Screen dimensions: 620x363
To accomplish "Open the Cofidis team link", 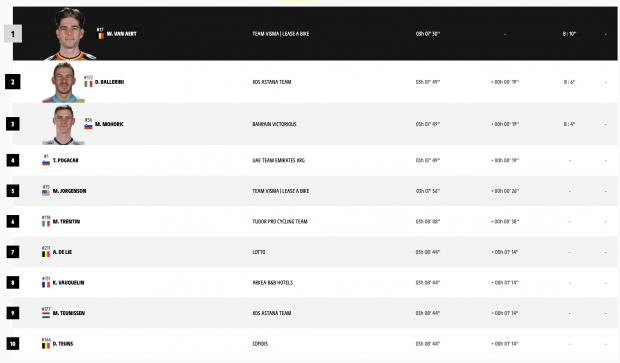I will pos(260,344).
